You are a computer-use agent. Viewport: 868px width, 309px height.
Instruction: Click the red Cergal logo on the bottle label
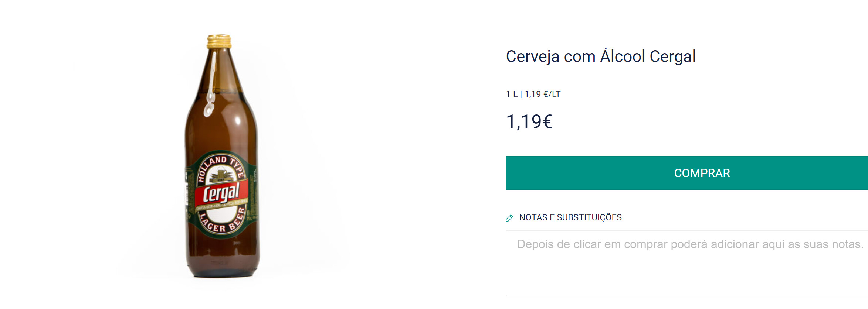coord(222,193)
